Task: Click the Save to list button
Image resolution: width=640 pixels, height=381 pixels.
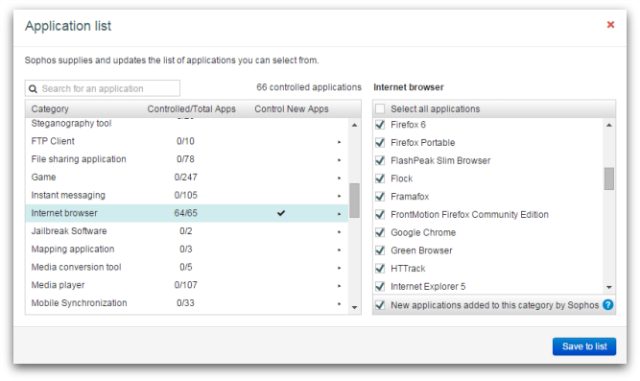Action: coord(584,346)
